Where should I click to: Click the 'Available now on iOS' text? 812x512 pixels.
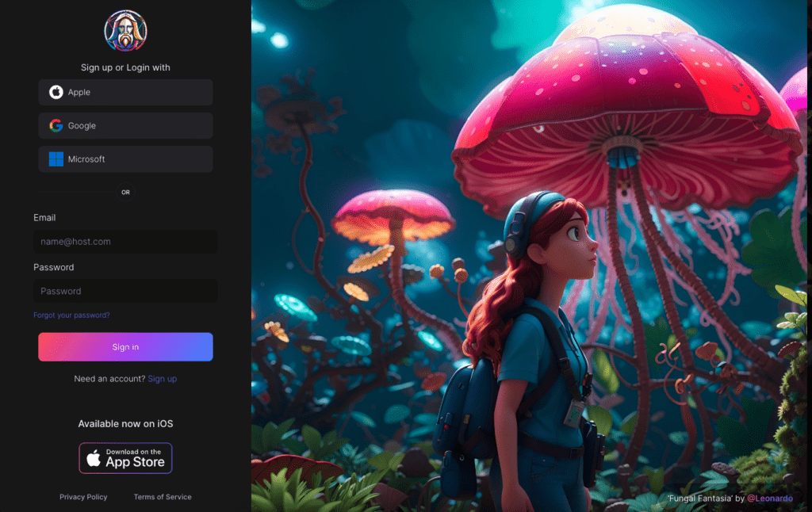pyautogui.click(x=125, y=423)
